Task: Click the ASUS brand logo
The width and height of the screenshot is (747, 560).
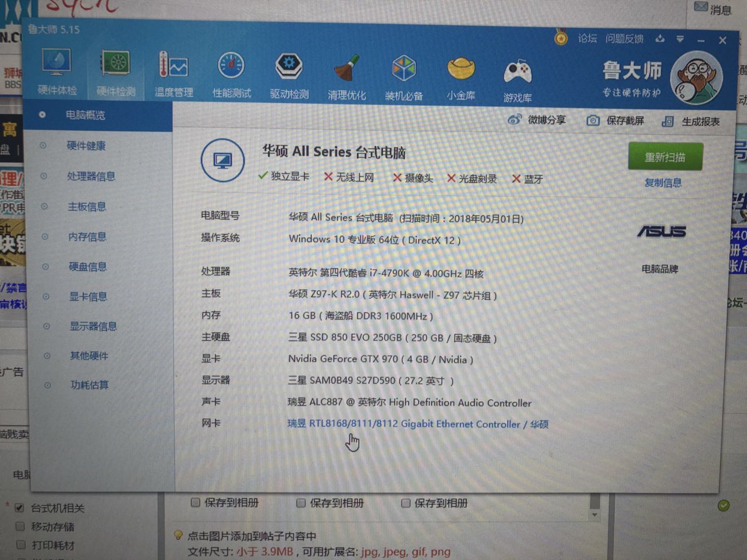Action: point(661,231)
